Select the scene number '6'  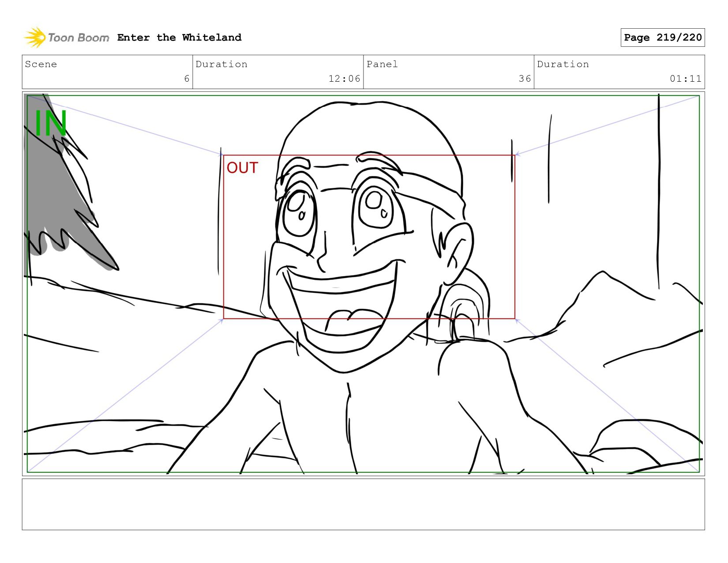coord(187,79)
